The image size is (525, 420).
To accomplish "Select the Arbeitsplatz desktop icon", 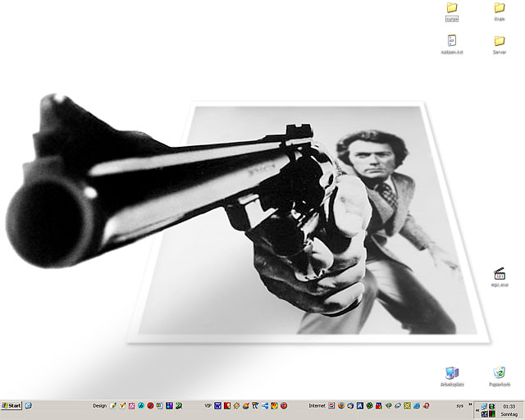I will [x=452, y=377].
